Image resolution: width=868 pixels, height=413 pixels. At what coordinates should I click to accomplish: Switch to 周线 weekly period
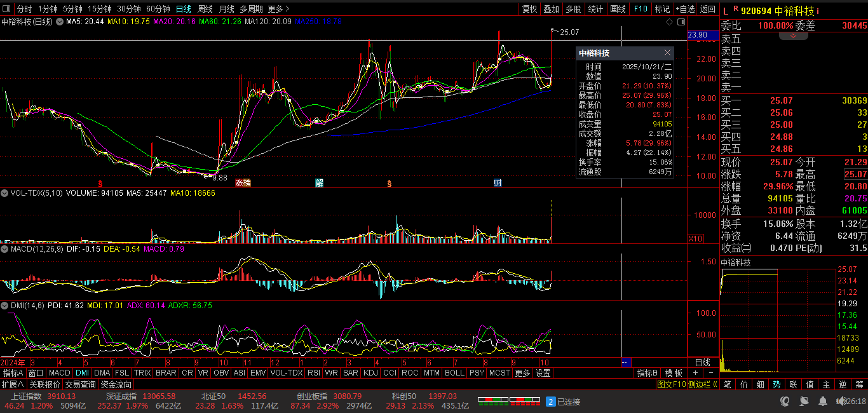tap(205, 9)
